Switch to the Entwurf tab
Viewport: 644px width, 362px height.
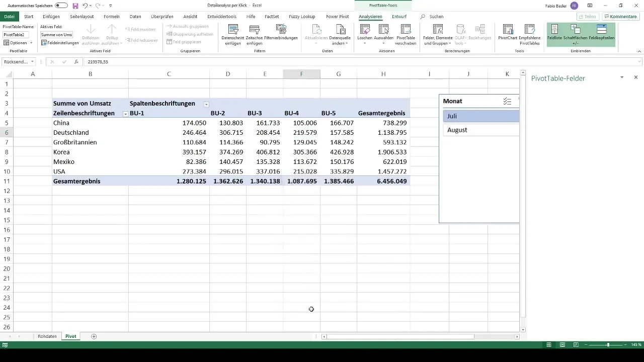(399, 17)
